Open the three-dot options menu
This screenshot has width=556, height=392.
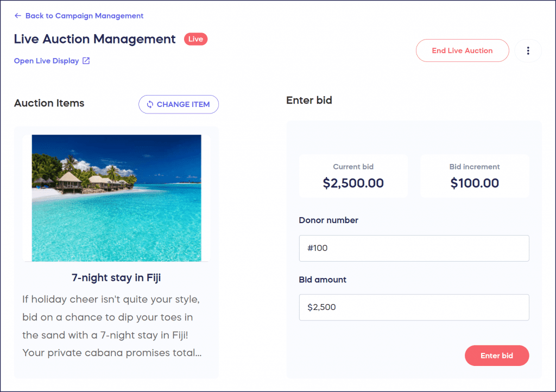528,50
